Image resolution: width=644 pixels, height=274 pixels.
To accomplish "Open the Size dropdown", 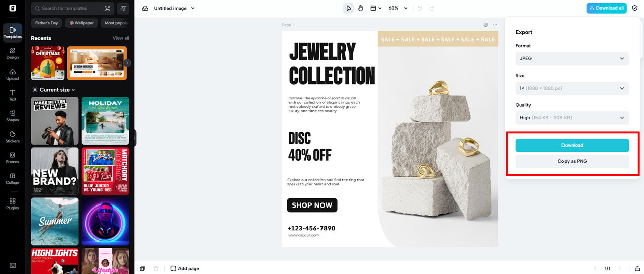I will pyautogui.click(x=572, y=88).
